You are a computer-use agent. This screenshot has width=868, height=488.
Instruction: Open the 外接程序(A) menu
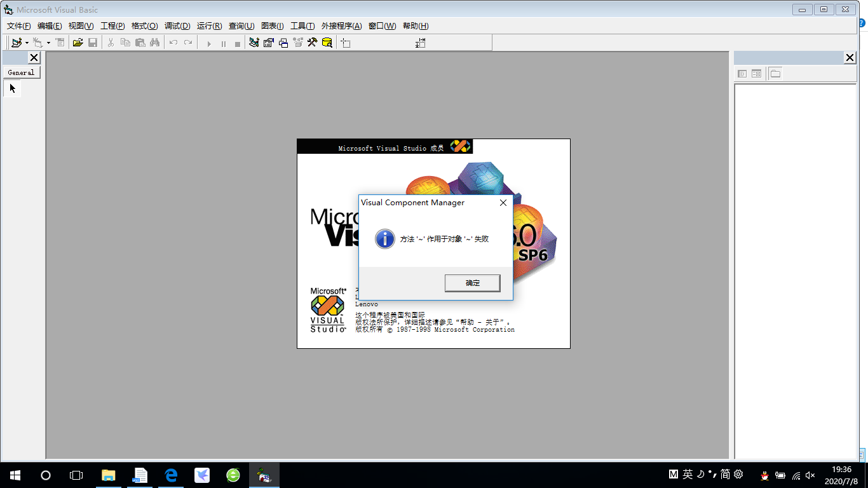pyautogui.click(x=341, y=26)
